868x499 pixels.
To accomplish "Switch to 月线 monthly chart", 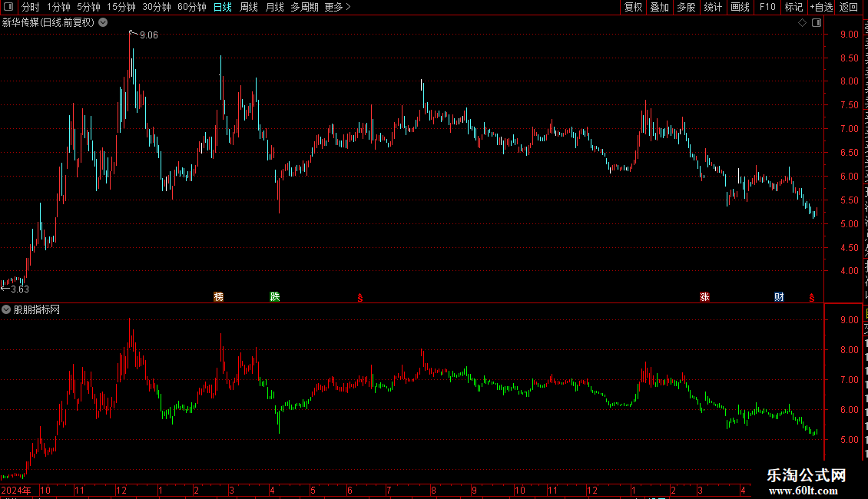I will click(274, 7).
